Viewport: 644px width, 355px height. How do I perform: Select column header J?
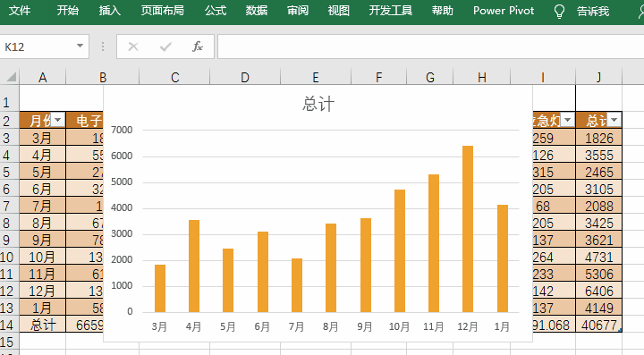point(598,77)
